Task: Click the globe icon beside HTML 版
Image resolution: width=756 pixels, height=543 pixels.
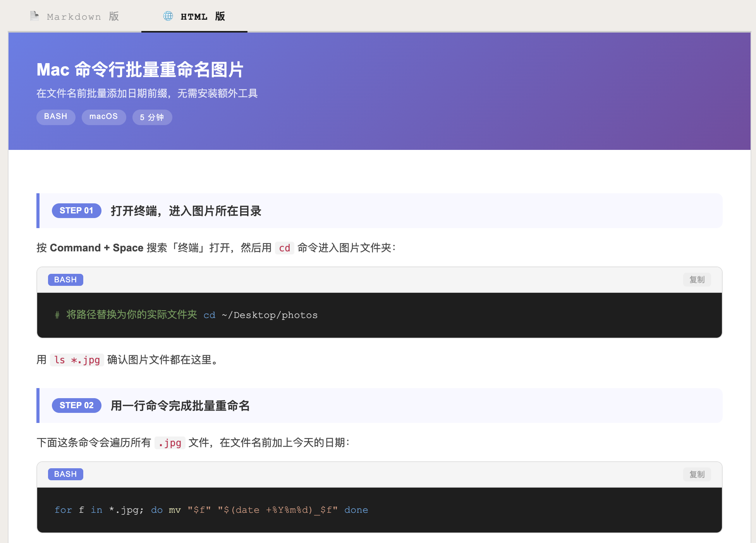Action: [168, 16]
